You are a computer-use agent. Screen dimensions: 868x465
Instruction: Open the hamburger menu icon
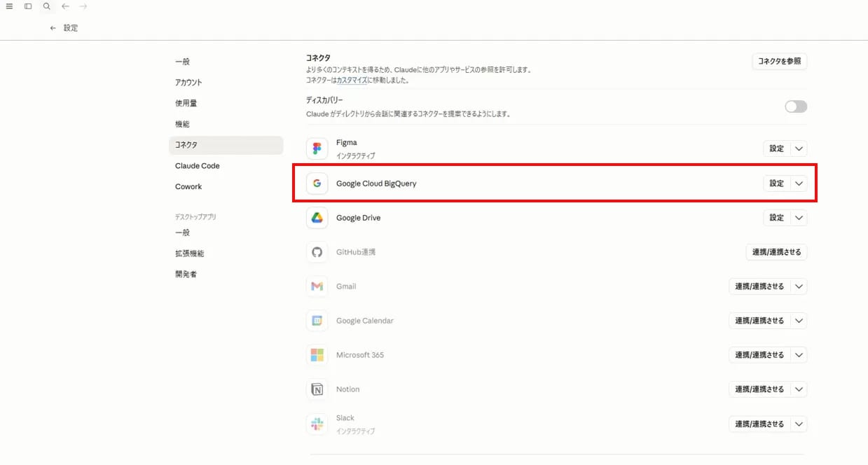[9, 6]
